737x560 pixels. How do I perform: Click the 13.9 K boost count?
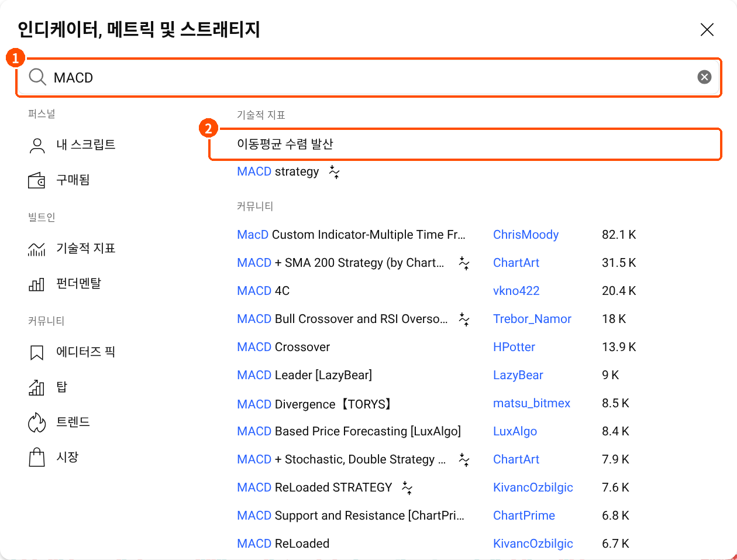pyautogui.click(x=619, y=347)
